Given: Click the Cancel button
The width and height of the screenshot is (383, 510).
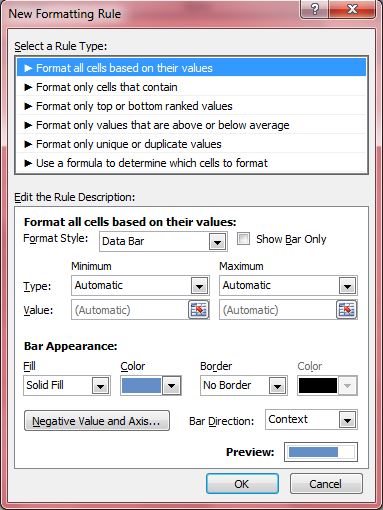Looking at the screenshot, I should click(326, 484).
